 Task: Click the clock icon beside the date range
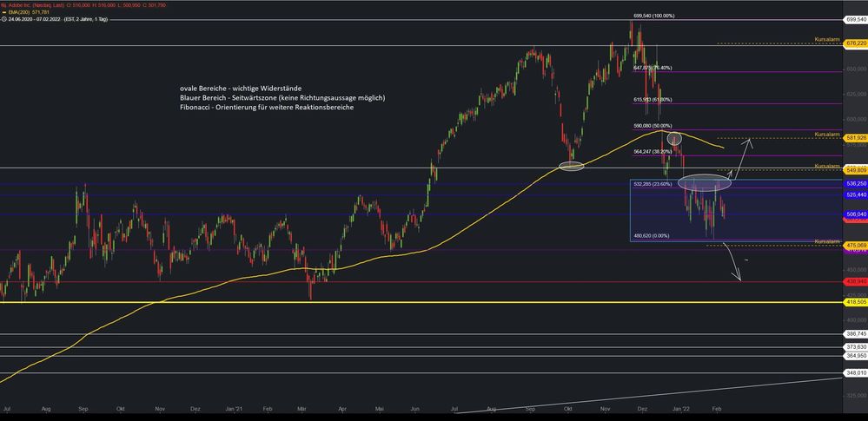(3, 19)
